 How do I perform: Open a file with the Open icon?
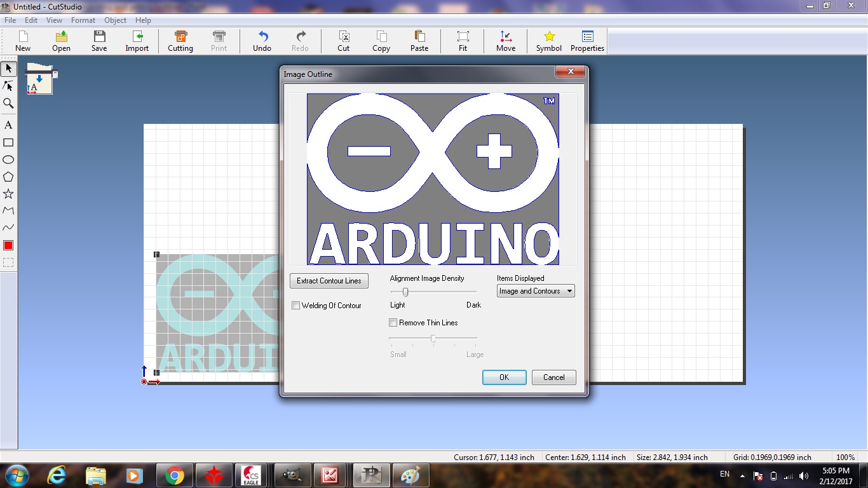(61, 41)
